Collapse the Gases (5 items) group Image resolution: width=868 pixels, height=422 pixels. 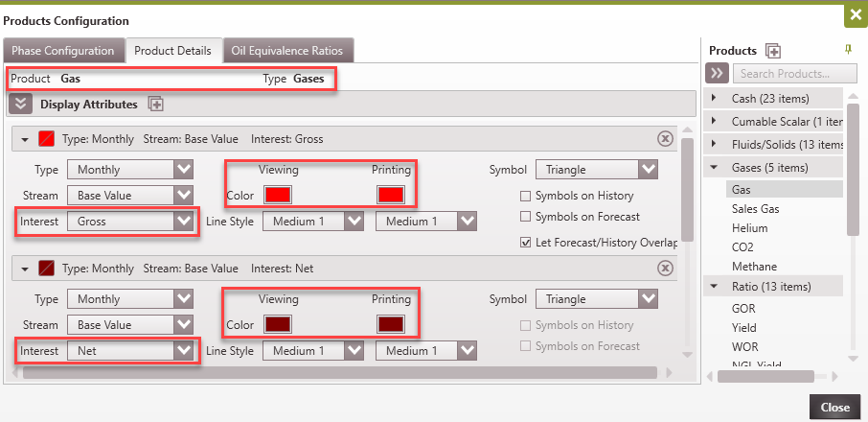coord(714,167)
